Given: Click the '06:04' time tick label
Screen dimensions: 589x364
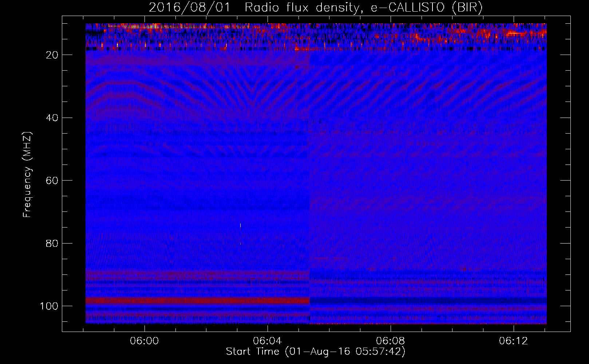Looking at the screenshot, I should pos(268,341).
